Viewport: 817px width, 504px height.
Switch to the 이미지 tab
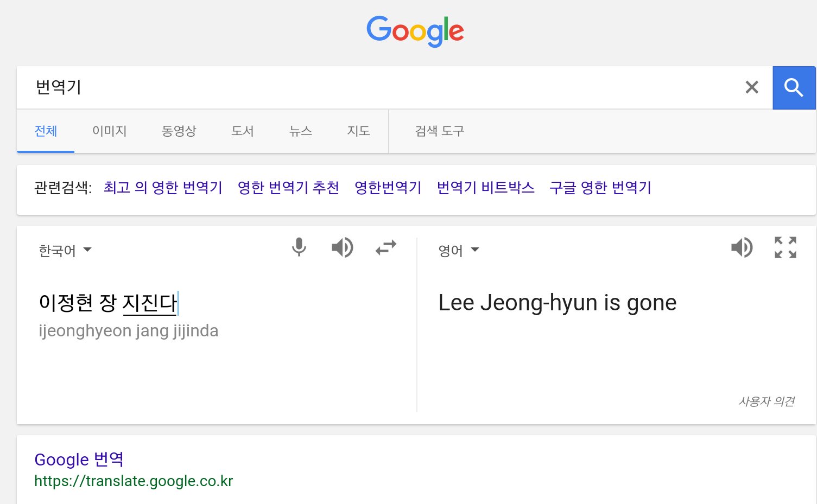tap(109, 131)
